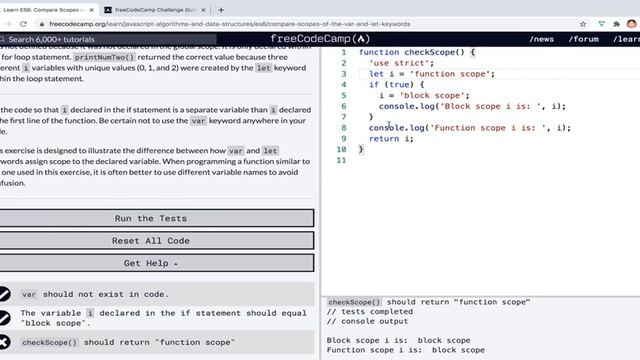Open the extensions puzzle-piece menu

tap(616, 24)
